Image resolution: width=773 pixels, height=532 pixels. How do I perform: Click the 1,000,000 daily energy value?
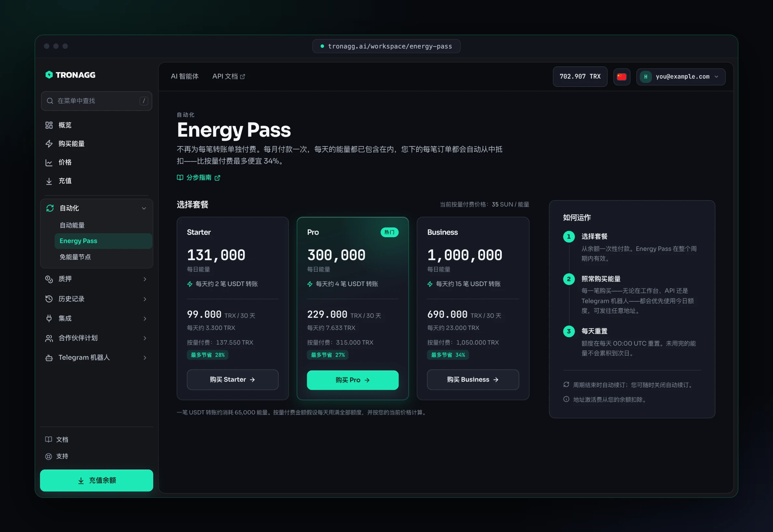(x=465, y=255)
